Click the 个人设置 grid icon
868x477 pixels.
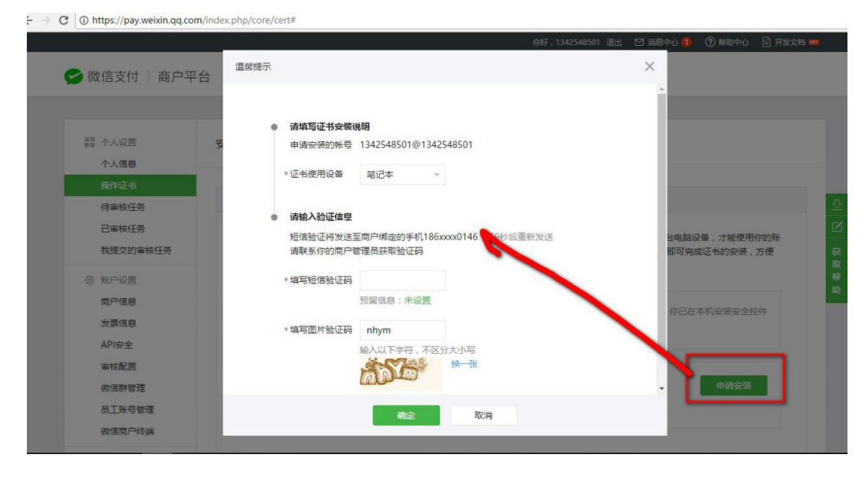88,143
